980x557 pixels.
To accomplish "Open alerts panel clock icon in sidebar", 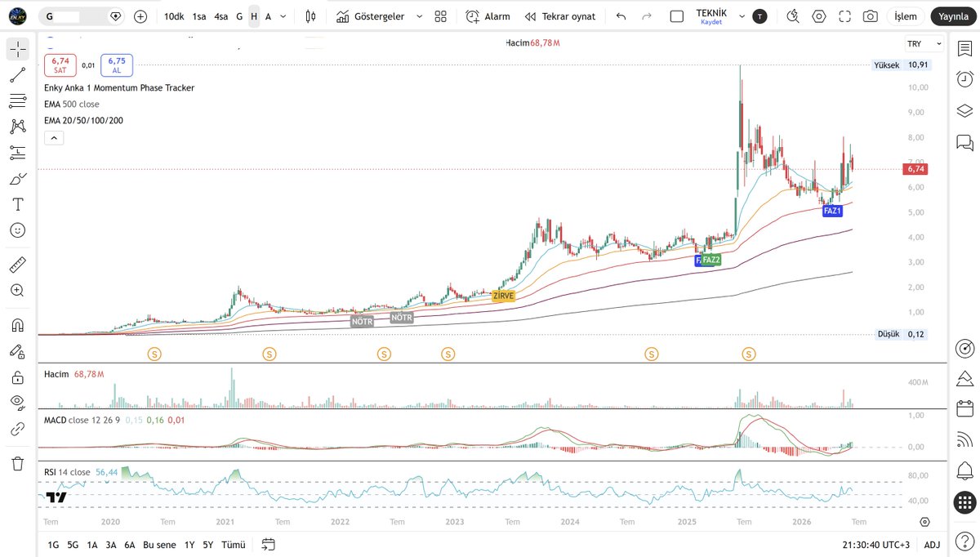I will [x=964, y=79].
